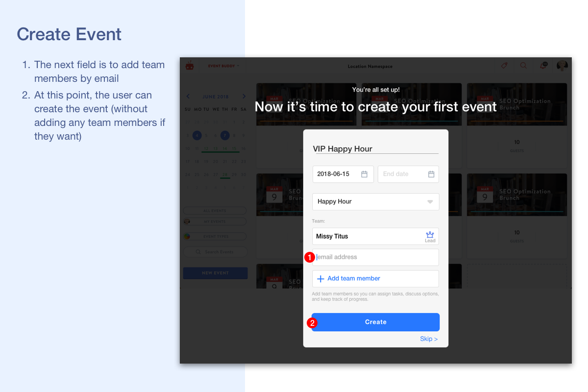Viewport: 588px width, 392px height.
Task: Click the Search Events field
Action: (x=215, y=252)
